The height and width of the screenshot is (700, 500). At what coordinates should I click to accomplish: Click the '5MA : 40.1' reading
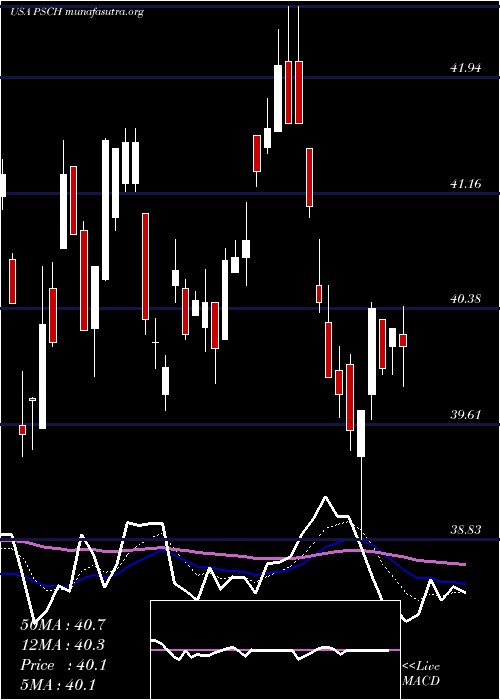[x=58, y=685]
